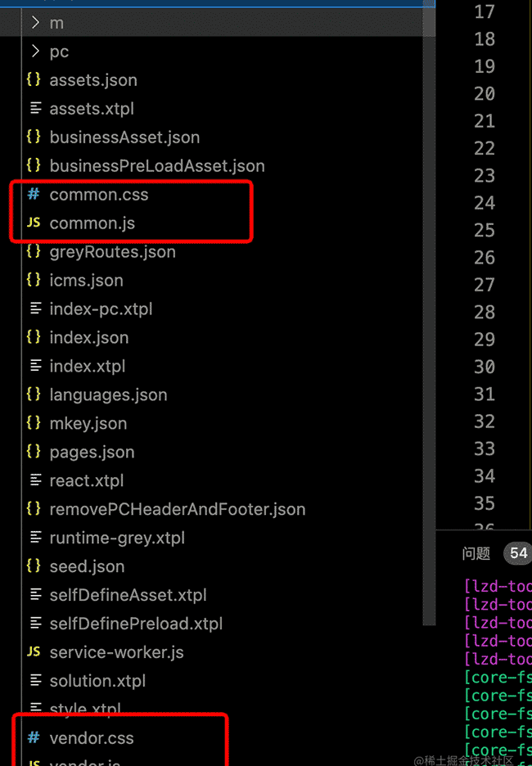Click the JS icon for common.js
The width and height of the screenshot is (532, 766).
[34, 223]
